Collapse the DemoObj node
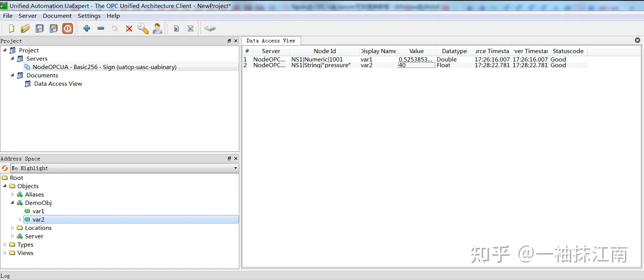 point(13,203)
